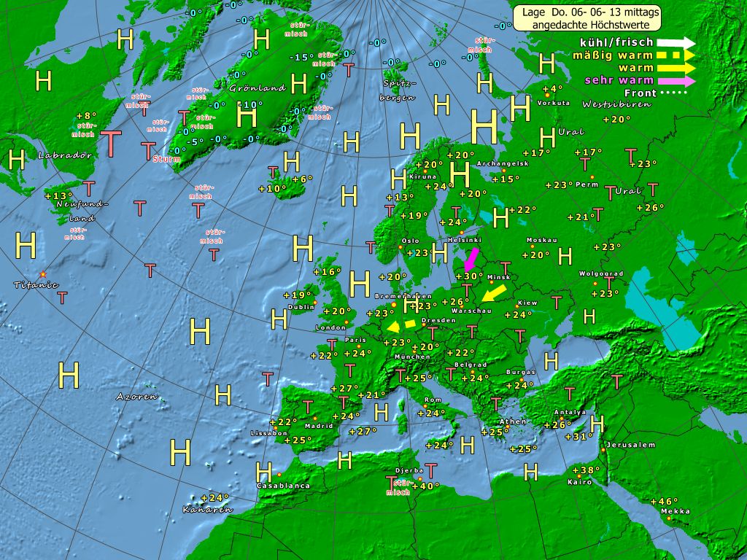Viewport: 747px width, 560px height.
Task: Click the '+4°' temperature above Vorkuta
Action: [553, 88]
